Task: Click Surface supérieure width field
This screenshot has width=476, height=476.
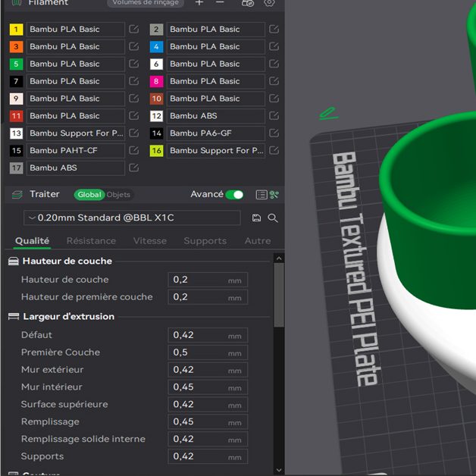Action: point(208,404)
